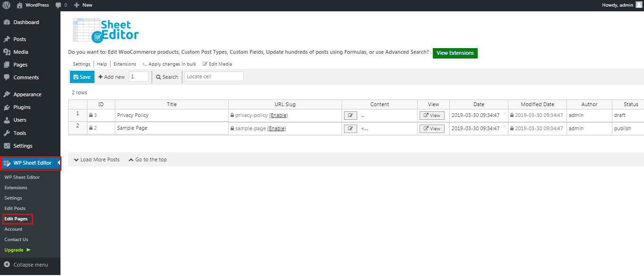Open the Account submenu item
This screenshot has height=276, width=644.
(x=13, y=229)
